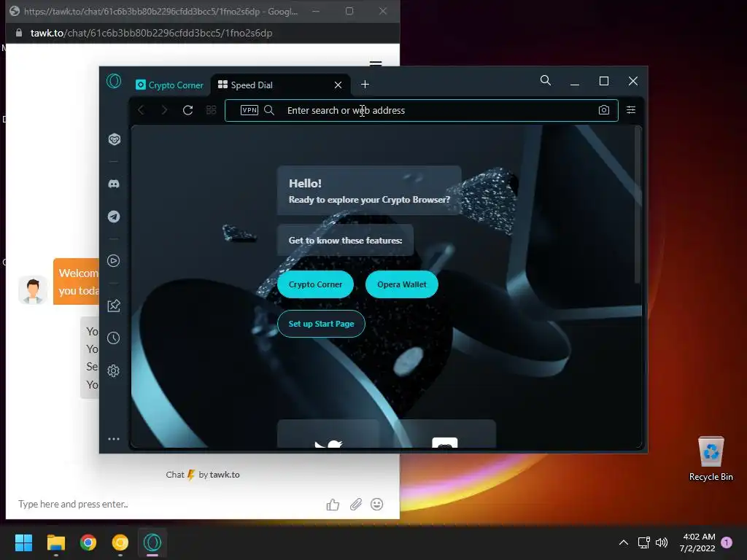Take a snapshot with the camera icon
Image resolution: width=747 pixels, height=560 pixels.
(x=603, y=110)
